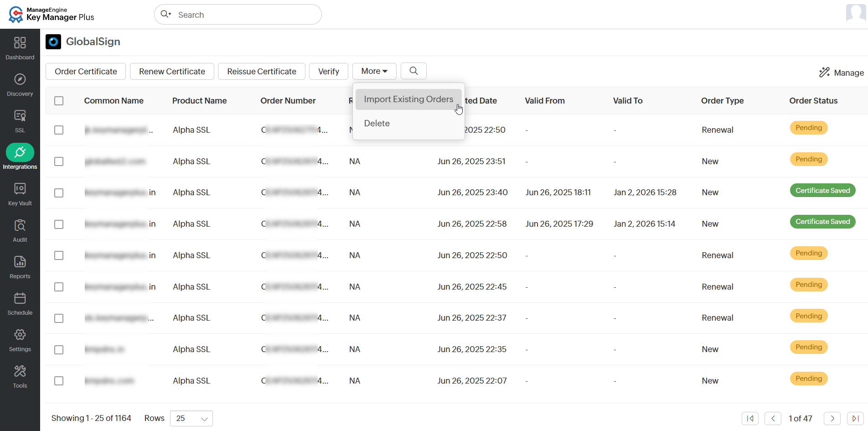The image size is (868, 431).
Task: Open the search filter magnifier dropdown
Action: coord(166,14)
